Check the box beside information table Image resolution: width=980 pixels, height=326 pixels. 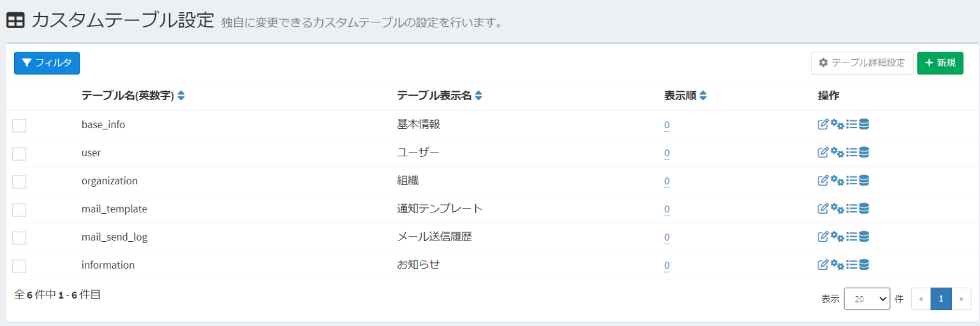(19, 266)
